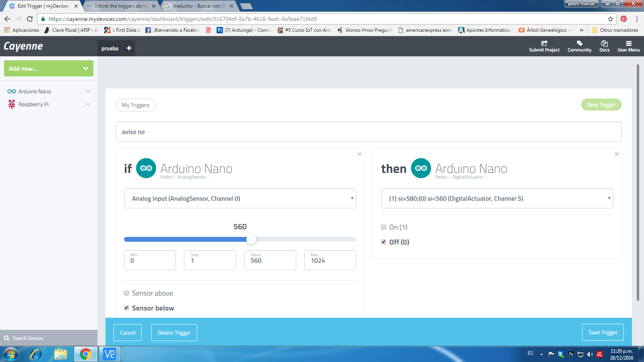This screenshot has width=644, height=362.
Task: Click the Min value field
Action: (150, 260)
